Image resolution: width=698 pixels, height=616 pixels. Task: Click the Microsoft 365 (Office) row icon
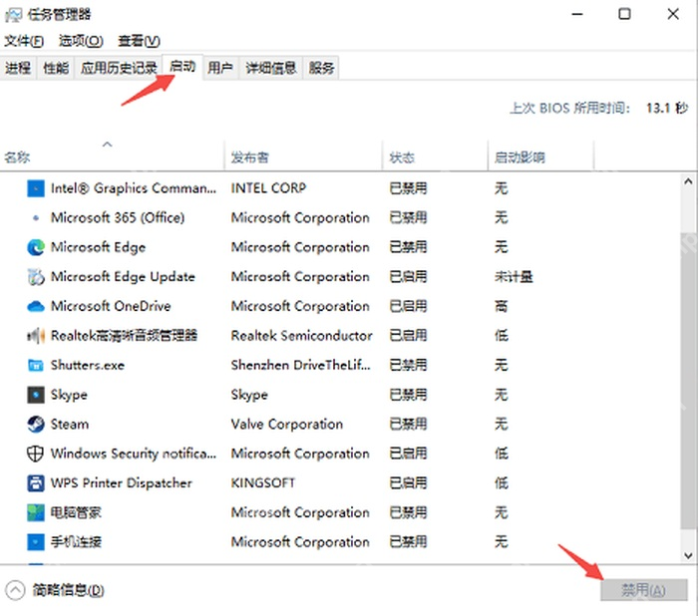pyautogui.click(x=36, y=218)
